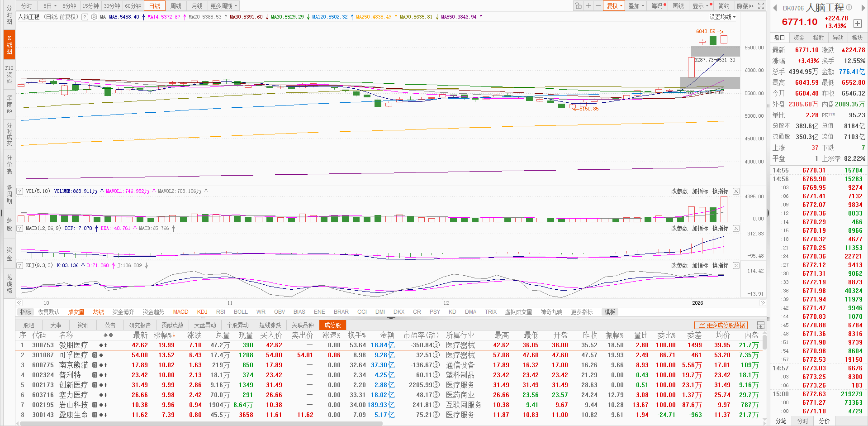Open the 设置均线 dropdown
Viewport: 868px width, 426px height.
pyautogui.click(x=722, y=17)
